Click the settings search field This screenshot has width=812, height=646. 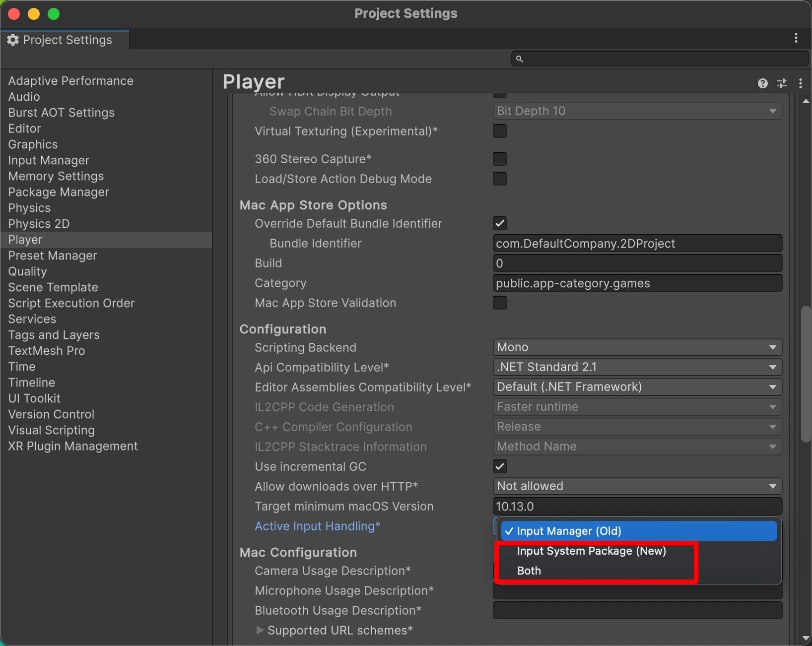click(x=660, y=59)
